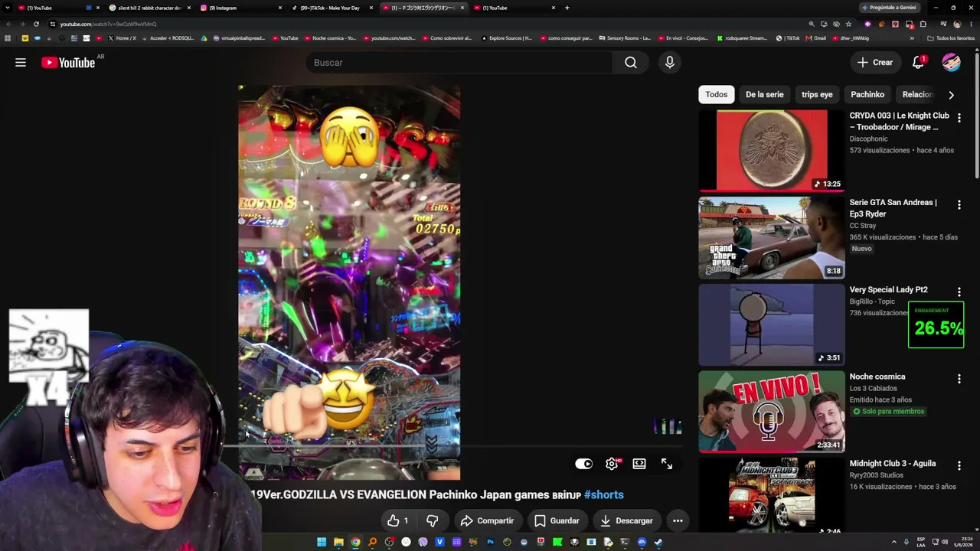Select the De la serie chip
Viewport: 980px width, 551px height.
pyautogui.click(x=765, y=95)
